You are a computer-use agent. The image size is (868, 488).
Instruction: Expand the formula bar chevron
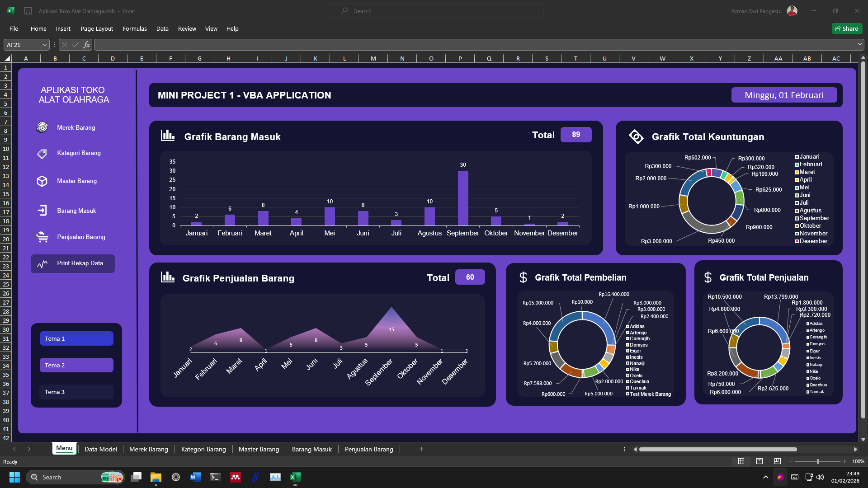coord(859,44)
